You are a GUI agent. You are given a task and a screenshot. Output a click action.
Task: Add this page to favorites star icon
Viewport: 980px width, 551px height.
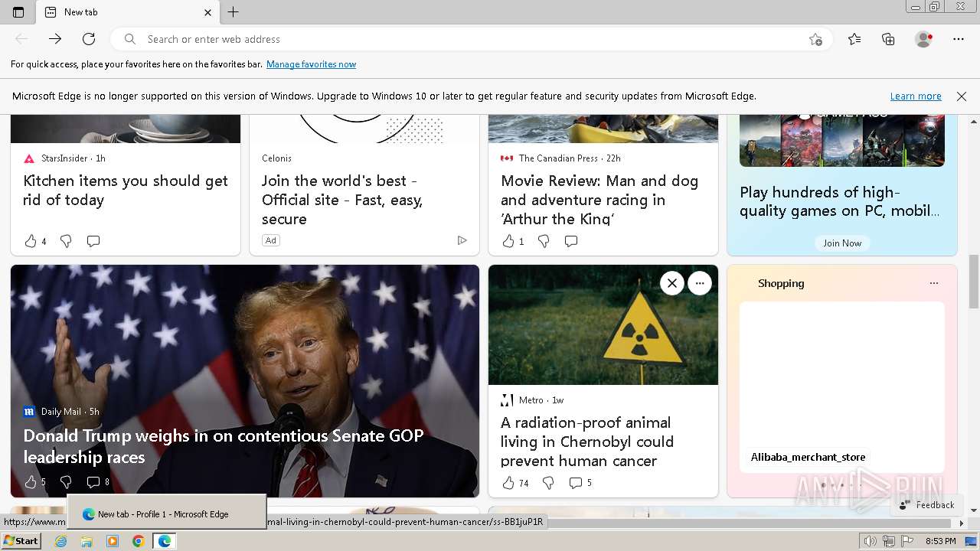(815, 39)
